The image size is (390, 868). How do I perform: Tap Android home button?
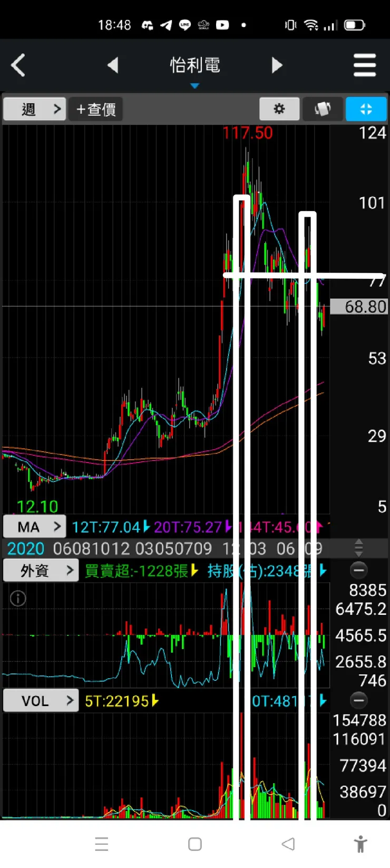pyautogui.click(x=195, y=844)
